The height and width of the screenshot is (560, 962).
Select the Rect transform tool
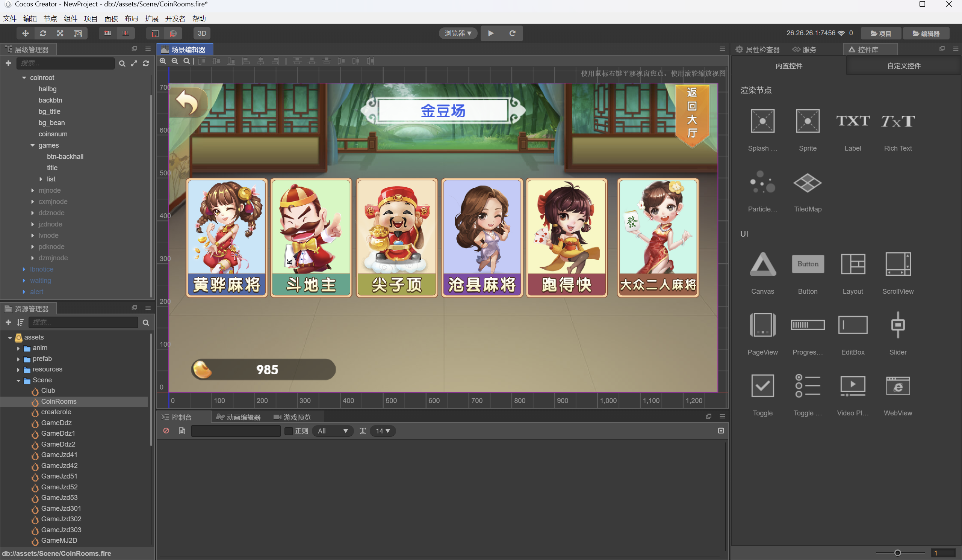(78, 33)
